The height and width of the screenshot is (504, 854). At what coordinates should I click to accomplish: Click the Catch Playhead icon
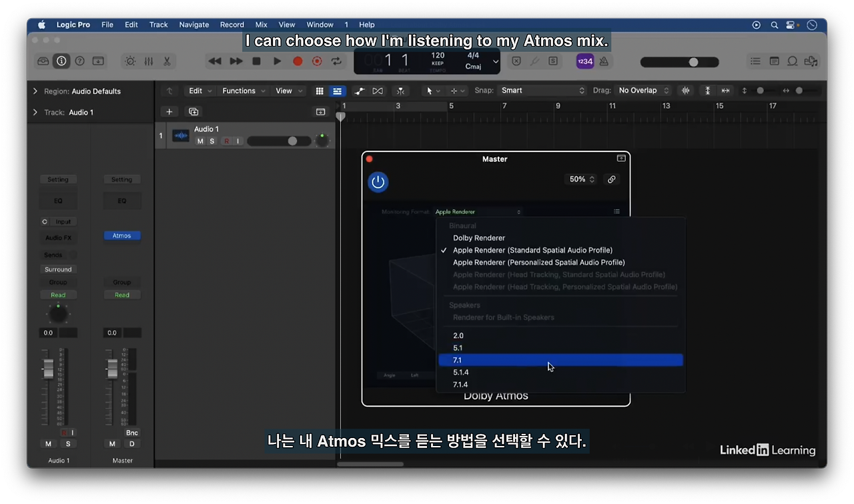point(400,91)
